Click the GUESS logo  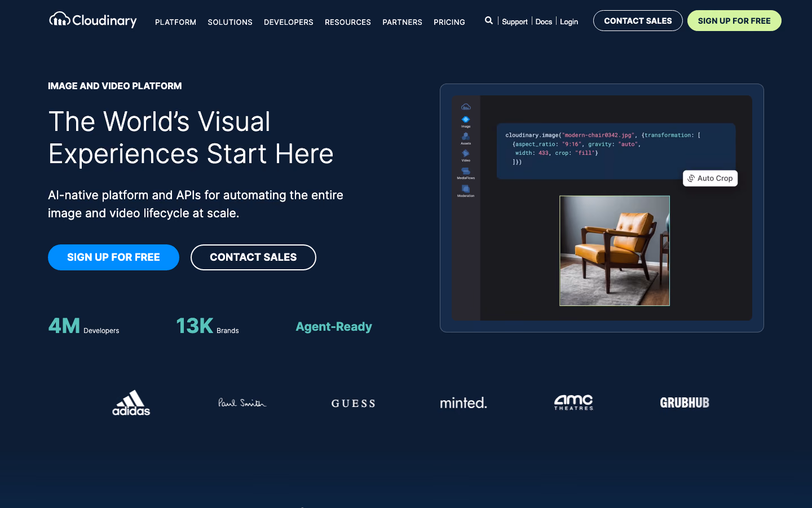pyautogui.click(x=353, y=403)
